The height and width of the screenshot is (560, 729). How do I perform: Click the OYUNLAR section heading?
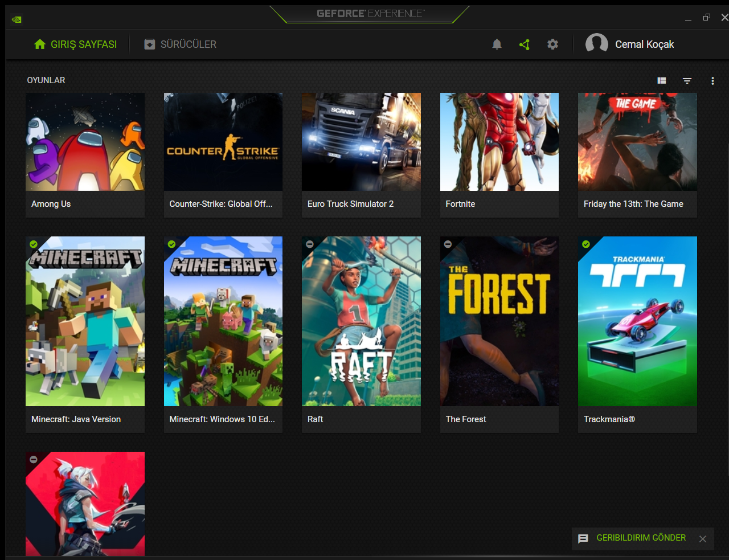pos(46,80)
